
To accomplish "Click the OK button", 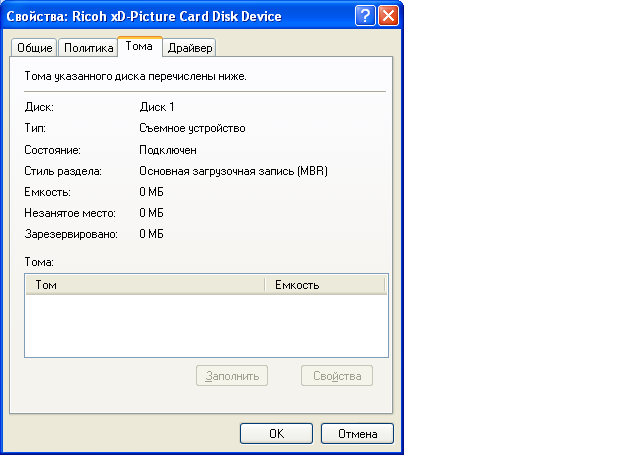I will [x=276, y=433].
